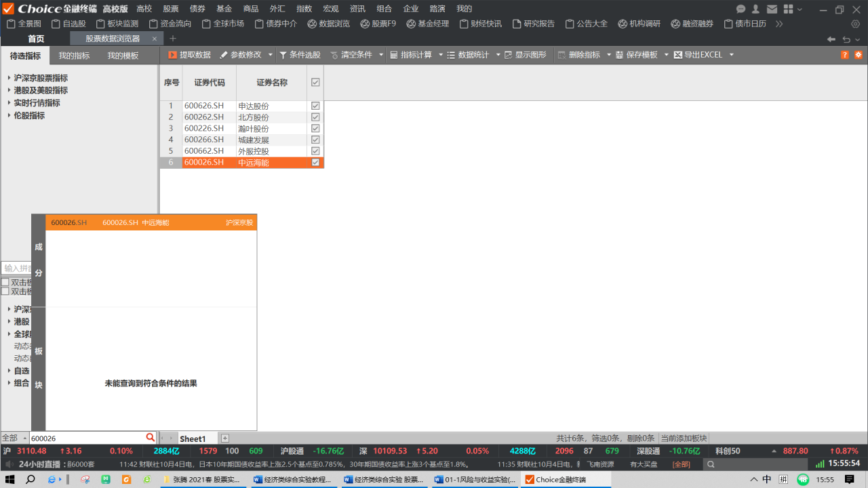Click the orange help question-mark icon
Viewport: 868px width, 488px height.
pyautogui.click(x=845, y=55)
